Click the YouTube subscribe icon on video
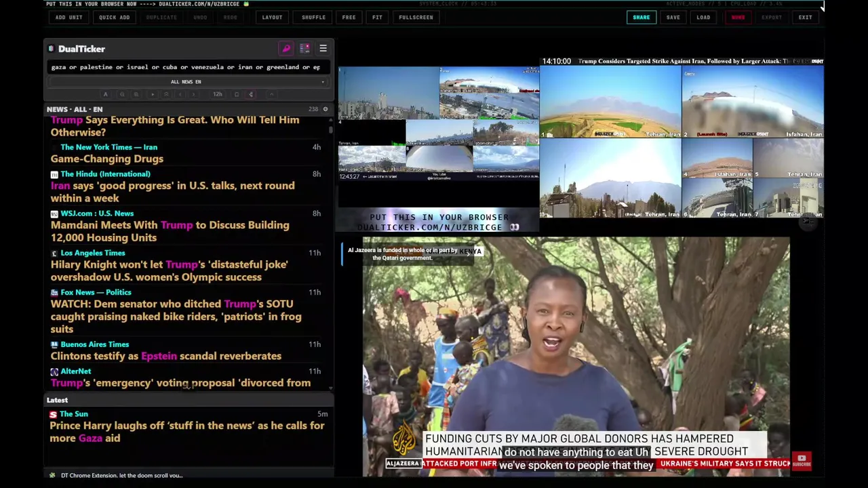This screenshot has width=868, height=488. tap(802, 461)
